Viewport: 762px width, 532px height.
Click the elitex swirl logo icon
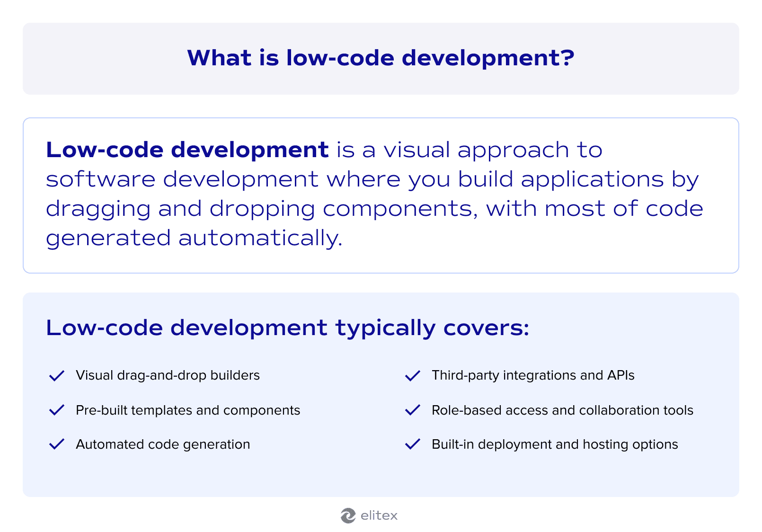[348, 515]
